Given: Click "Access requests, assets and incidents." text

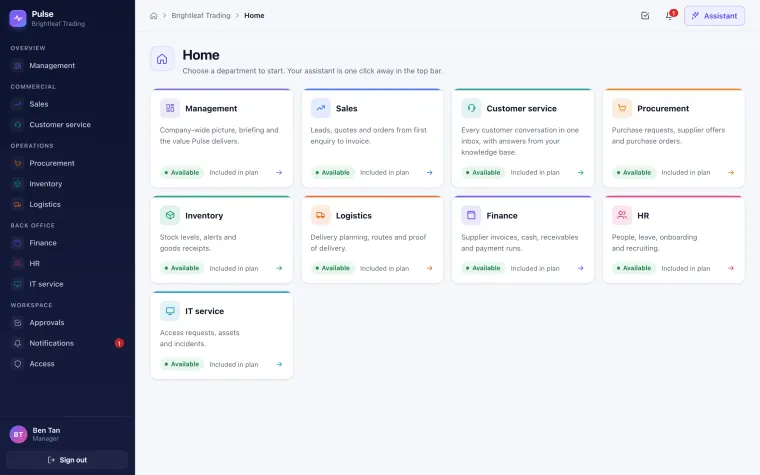Looking at the screenshot, I should tap(200, 338).
